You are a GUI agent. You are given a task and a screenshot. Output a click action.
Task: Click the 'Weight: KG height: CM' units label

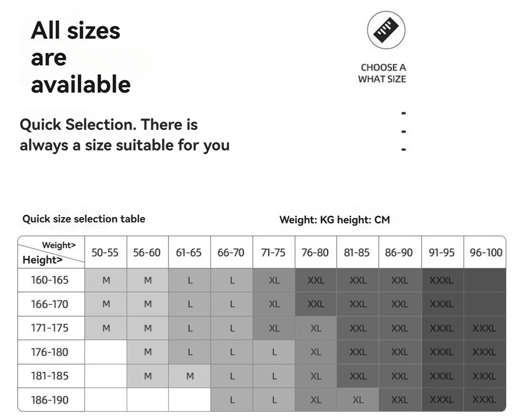pyautogui.click(x=335, y=220)
